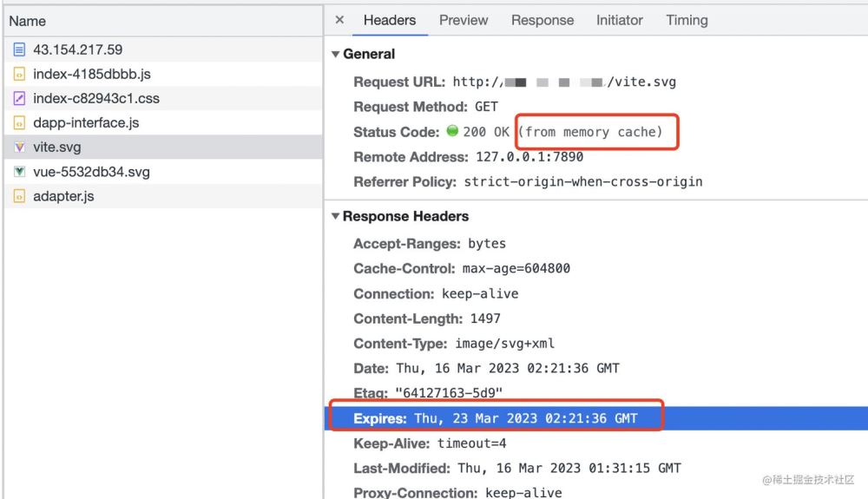Click the Remote Address 127.0.0.1:7890 value
Screen dimensions: 868x499
529,156
